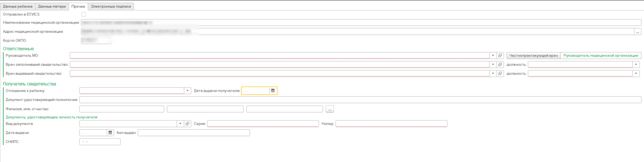Toggle the Отправлен в ЕГИСЗ checkbox
This screenshot has height=162, width=644.
pyautogui.click(x=83, y=14)
